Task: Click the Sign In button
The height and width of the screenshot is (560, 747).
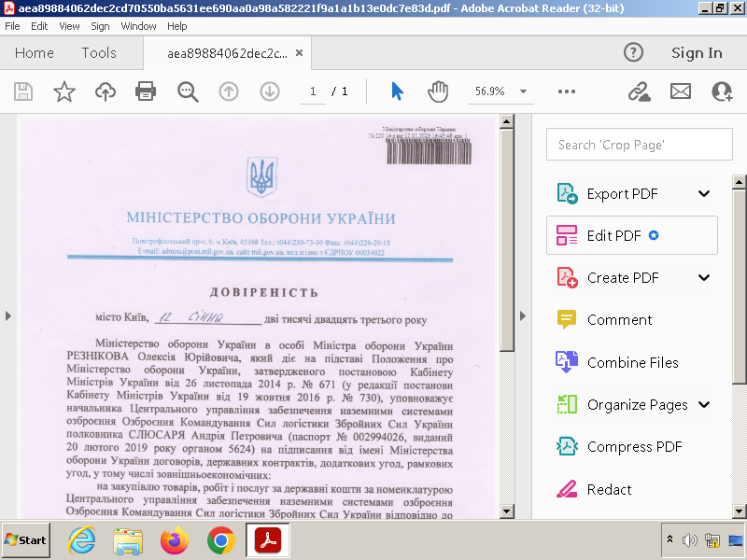Action: pos(697,53)
